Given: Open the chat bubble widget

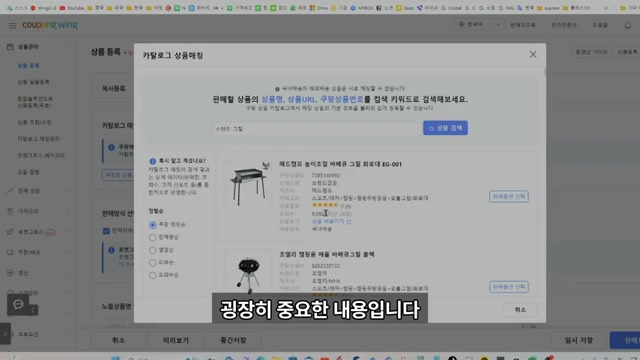Looking at the screenshot, I should coord(18,304).
